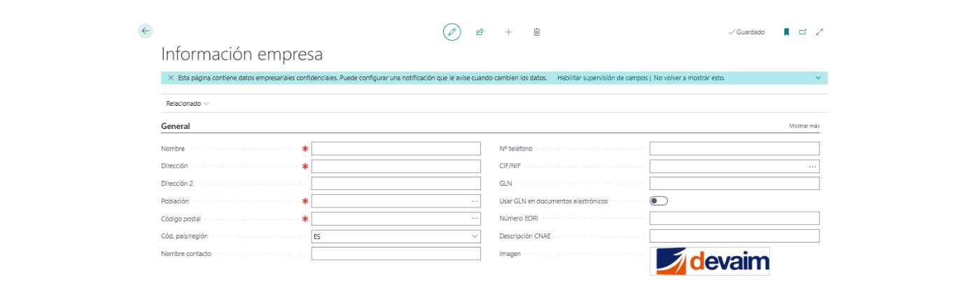The height and width of the screenshot is (298, 980).
Task: Click No volver a mostrar esto
Action: [689, 78]
